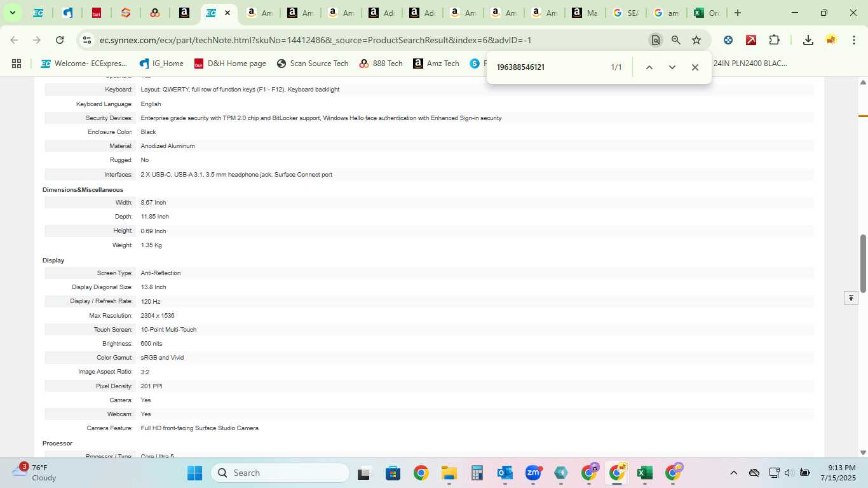868x488 pixels.
Task: Open the weather widget on taskbar
Action: pyautogui.click(x=35, y=472)
